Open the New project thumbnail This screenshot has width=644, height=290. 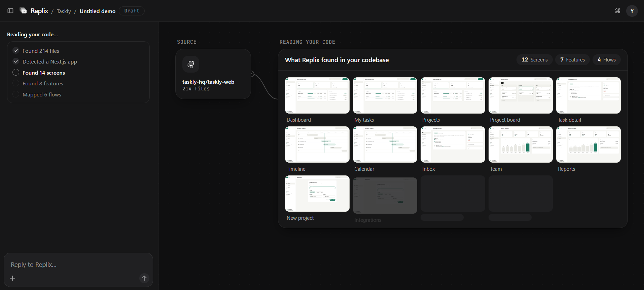pyautogui.click(x=317, y=194)
